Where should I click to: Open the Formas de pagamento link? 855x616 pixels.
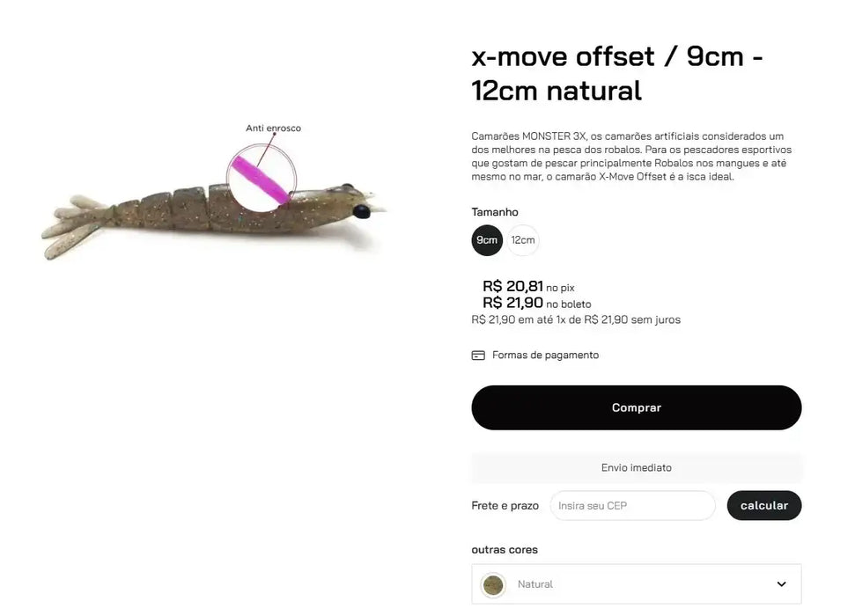[x=545, y=356]
